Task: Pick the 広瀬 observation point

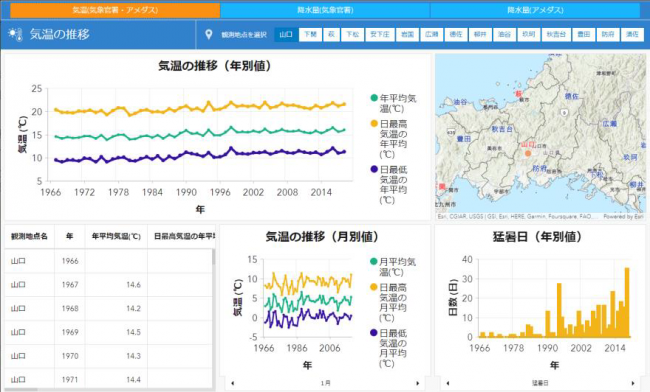Action: (432, 34)
